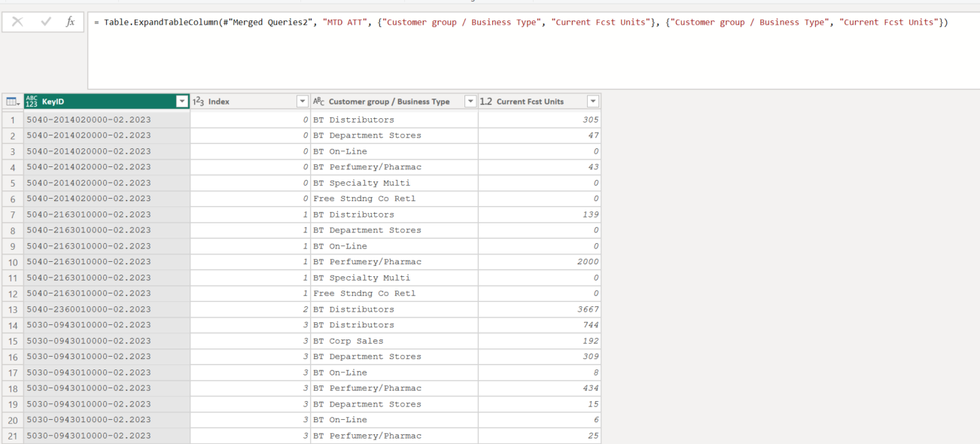Click the fx function icon

71,22
